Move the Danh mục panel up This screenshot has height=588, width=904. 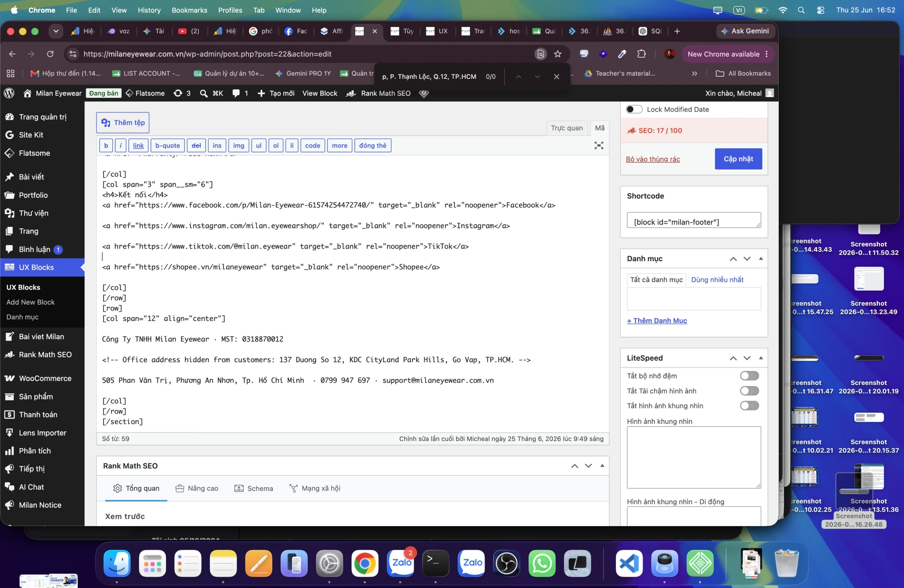coord(733,259)
